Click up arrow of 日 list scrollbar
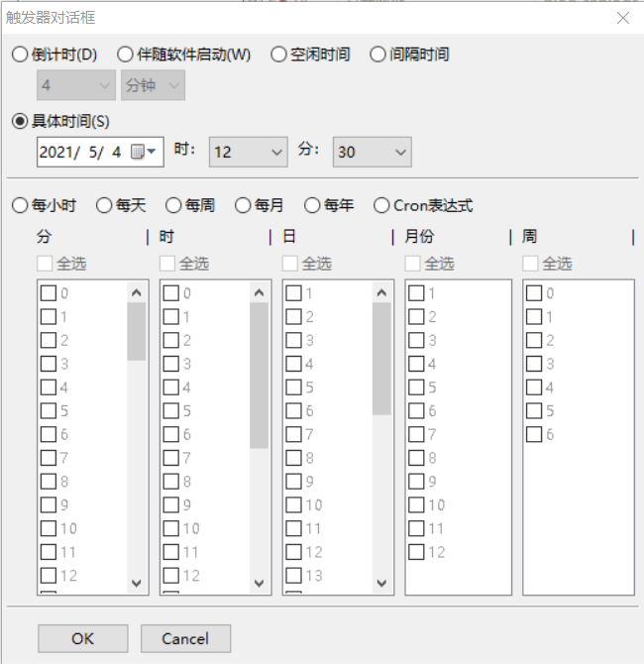The height and width of the screenshot is (664, 644). click(381, 292)
